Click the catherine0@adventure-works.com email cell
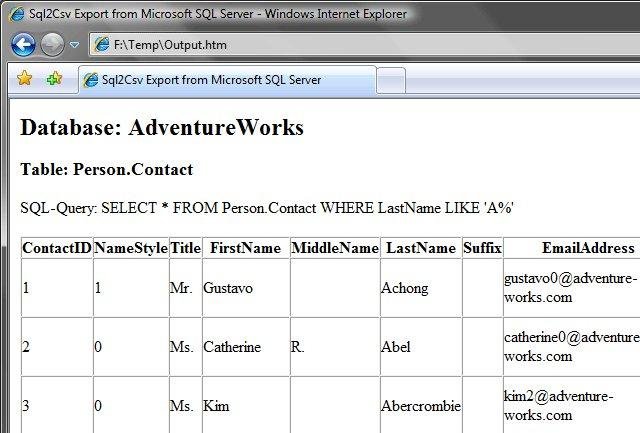The width and height of the screenshot is (640, 433). 571,347
